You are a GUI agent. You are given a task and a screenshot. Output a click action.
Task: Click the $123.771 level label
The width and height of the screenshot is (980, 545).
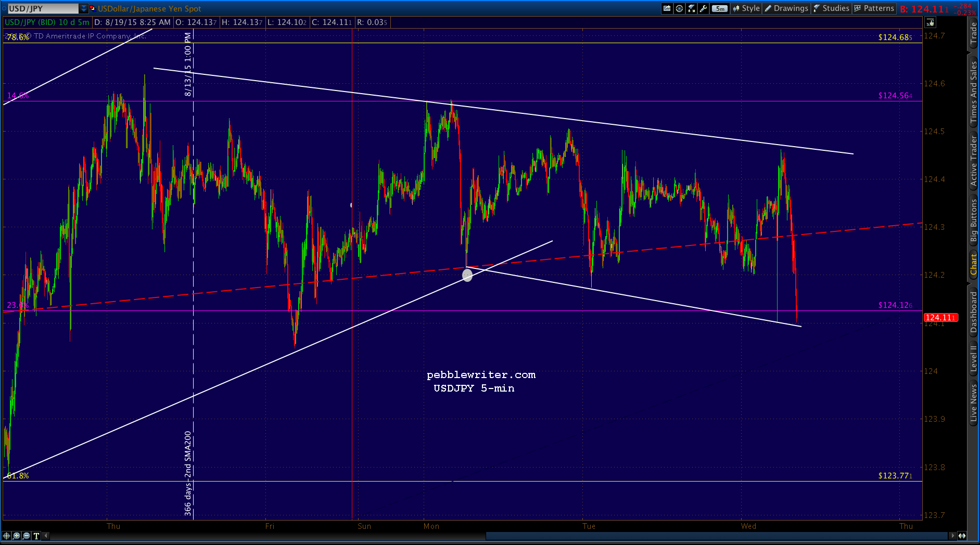pyautogui.click(x=895, y=476)
